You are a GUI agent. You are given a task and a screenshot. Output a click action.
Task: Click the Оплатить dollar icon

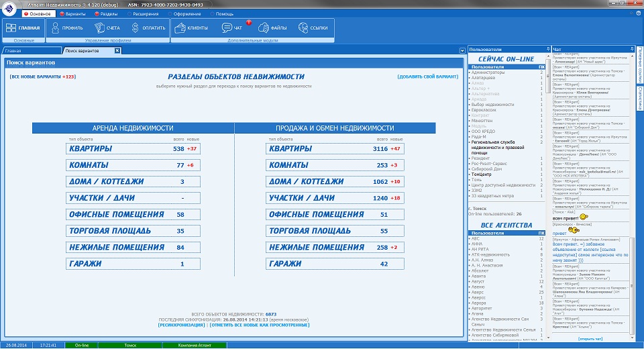coord(135,28)
